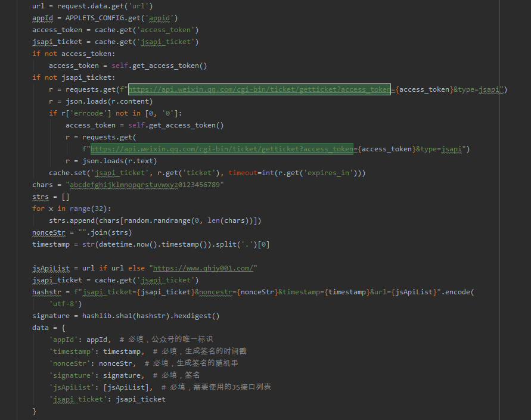
Task: Click the "'jsapi_ticket': jsapi_ticket" dictionary entry
Action: coord(107,399)
